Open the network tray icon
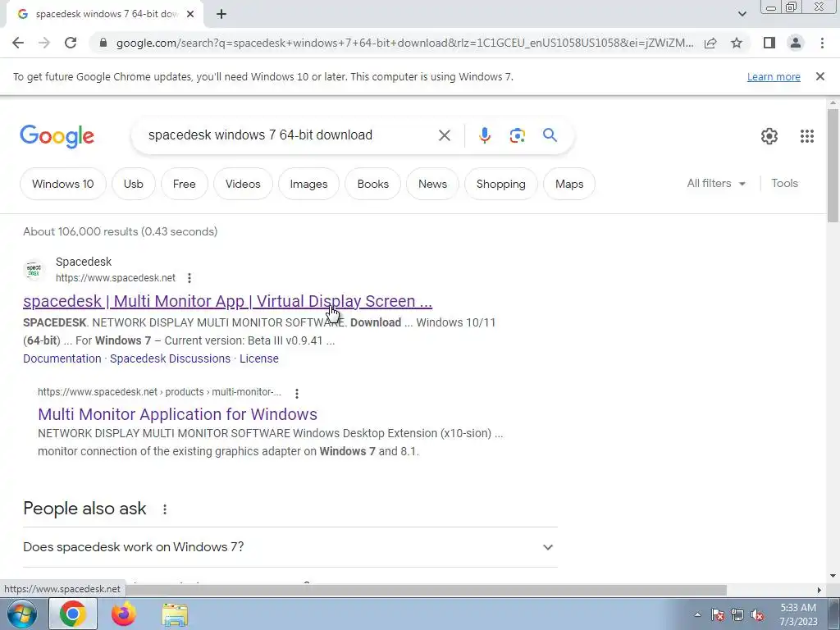 point(737,614)
